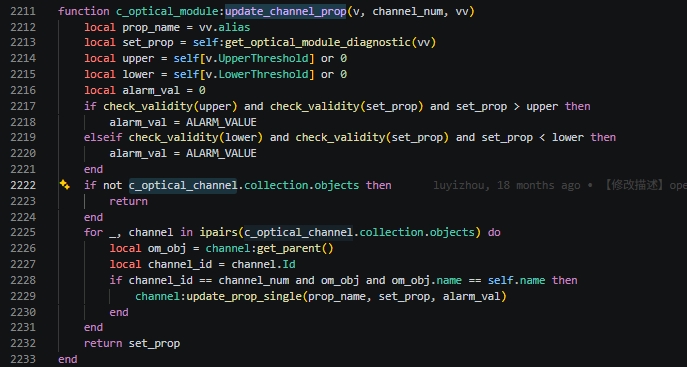This screenshot has width=687, height=367.
Task: Click 'set_prop < lower' comparison on line 2219
Action: (x=532, y=138)
